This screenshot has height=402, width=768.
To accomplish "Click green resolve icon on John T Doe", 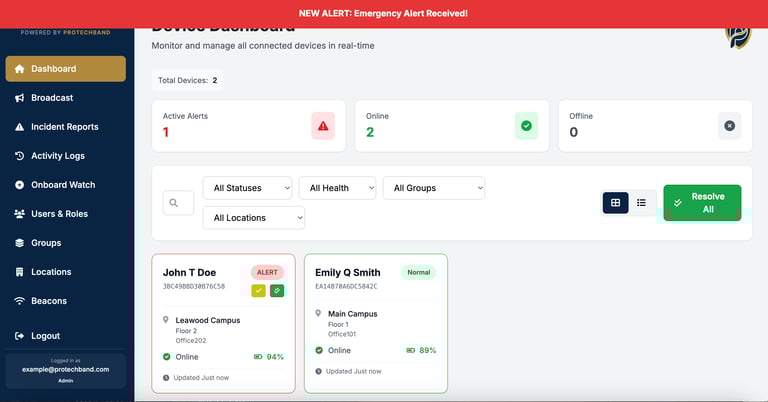I will [277, 290].
